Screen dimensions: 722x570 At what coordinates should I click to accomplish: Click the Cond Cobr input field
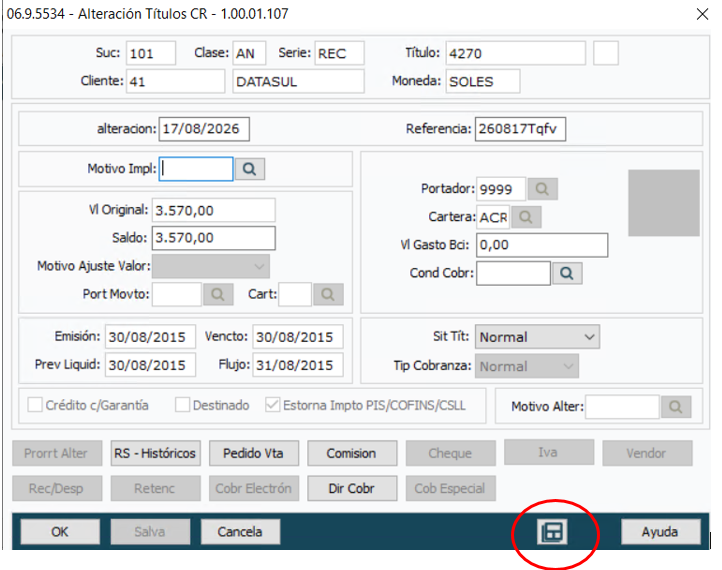tap(513, 273)
